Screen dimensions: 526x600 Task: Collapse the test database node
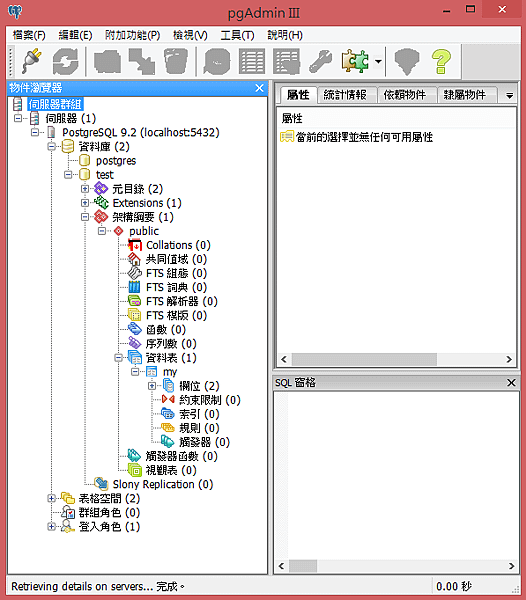tap(68, 175)
